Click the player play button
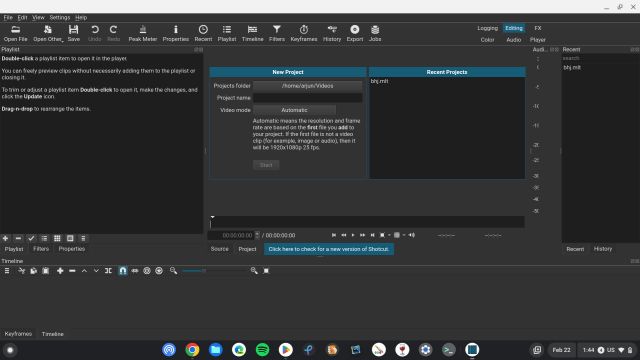The image size is (640, 360). click(353, 235)
